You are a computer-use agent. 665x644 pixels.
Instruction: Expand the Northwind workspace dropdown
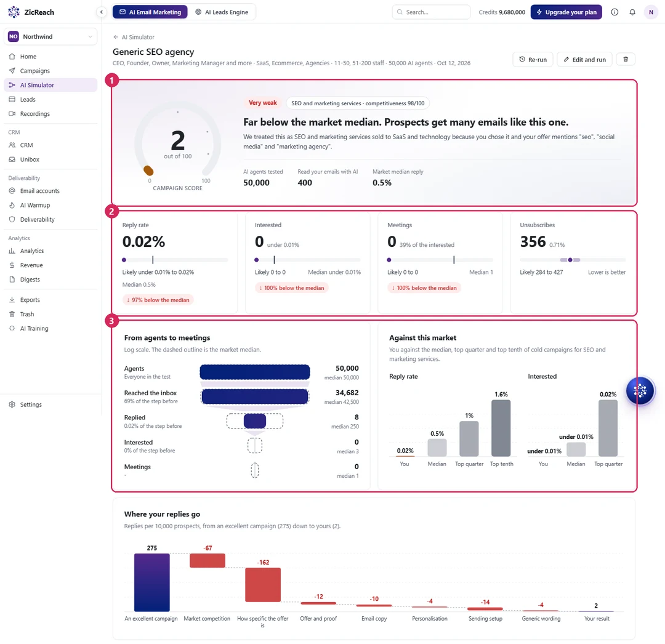point(50,36)
